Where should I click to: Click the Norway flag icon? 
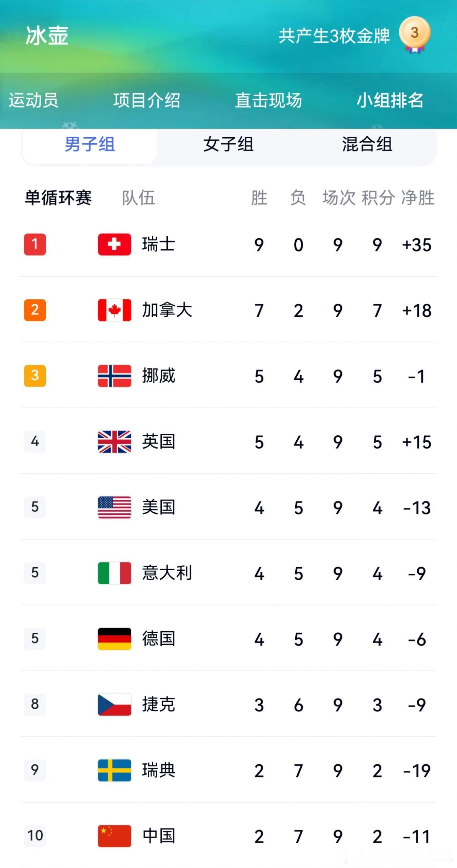[115, 376]
